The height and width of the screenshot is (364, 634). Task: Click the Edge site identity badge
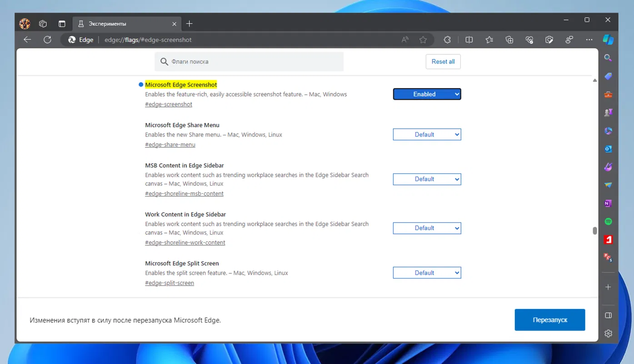click(x=80, y=39)
